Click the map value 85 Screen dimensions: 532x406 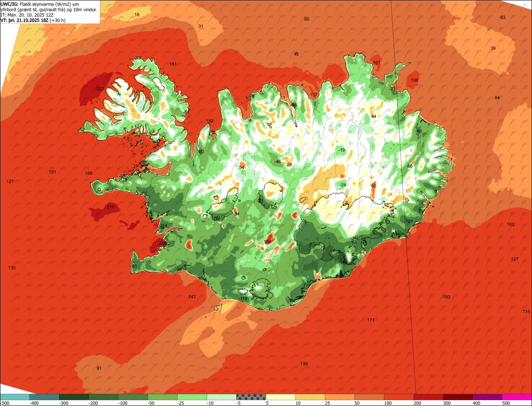[374, 186]
